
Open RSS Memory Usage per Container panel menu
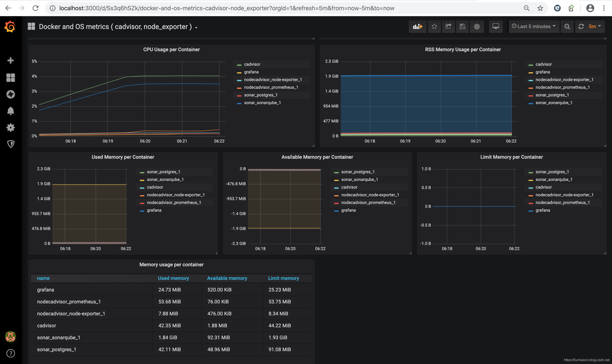pyautogui.click(x=463, y=50)
